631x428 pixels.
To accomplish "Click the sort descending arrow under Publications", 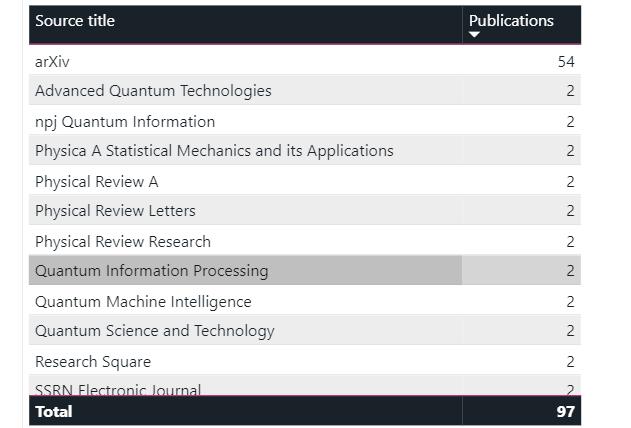I will (474, 35).
